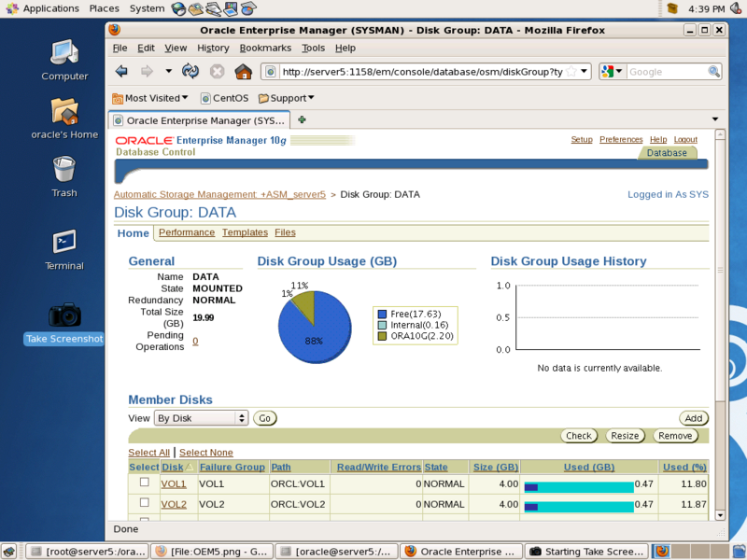
Task: Click the Firefox workspace switcher cell
Action: [x=661, y=552]
